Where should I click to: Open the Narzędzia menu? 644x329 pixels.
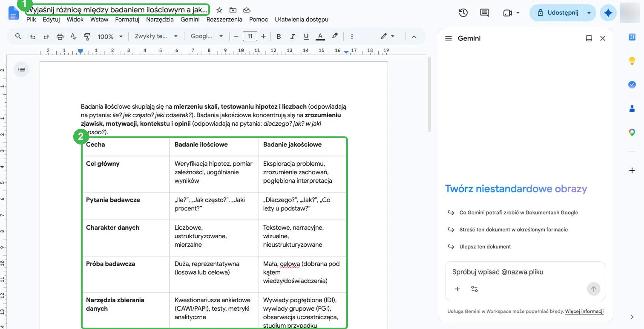[x=160, y=19]
